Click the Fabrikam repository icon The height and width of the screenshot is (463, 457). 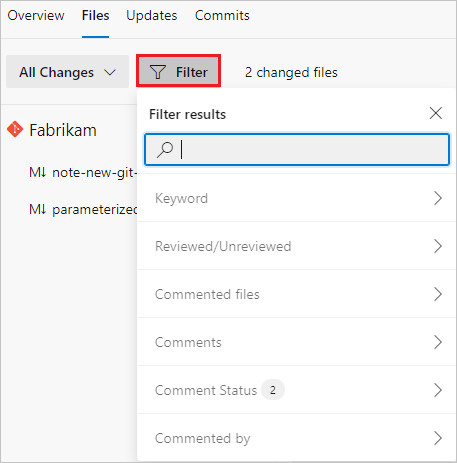(x=15, y=129)
